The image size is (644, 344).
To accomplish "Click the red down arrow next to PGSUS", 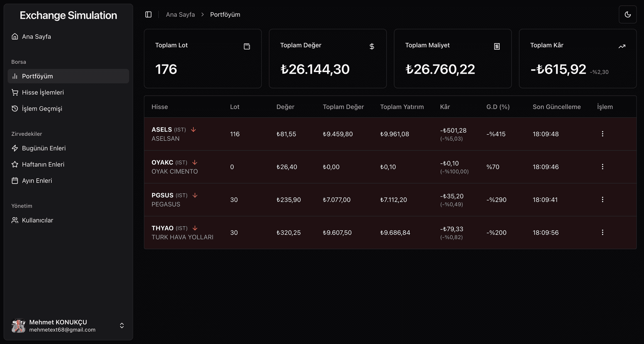I will click(195, 195).
